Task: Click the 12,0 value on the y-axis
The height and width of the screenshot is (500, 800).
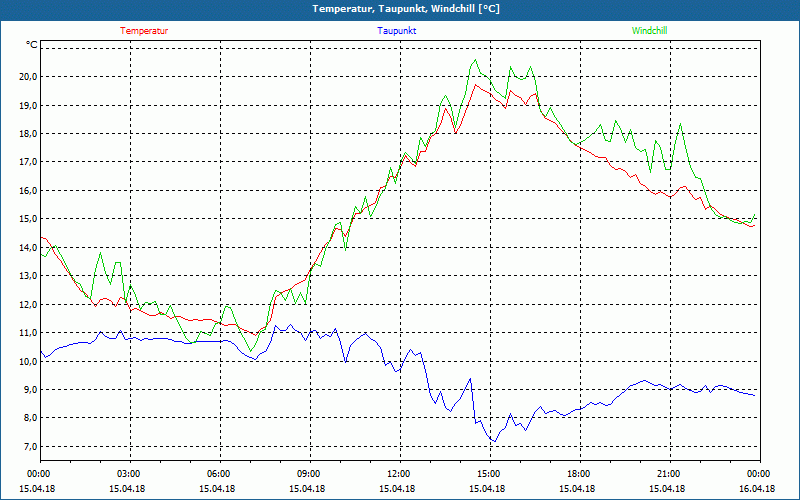Action: click(26, 304)
